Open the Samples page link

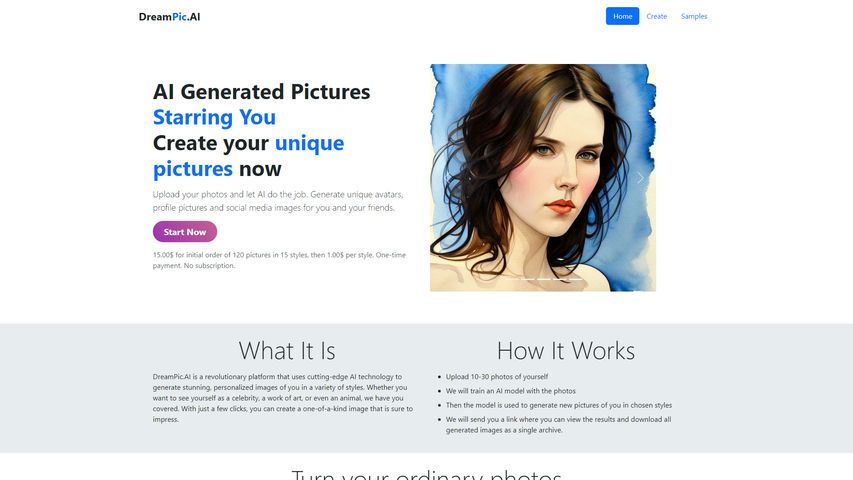point(694,16)
